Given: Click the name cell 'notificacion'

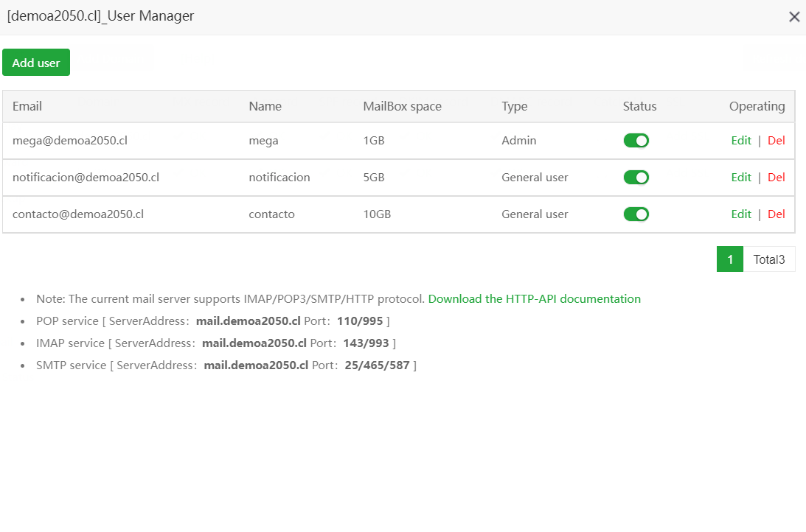Looking at the screenshot, I should [279, 178].
